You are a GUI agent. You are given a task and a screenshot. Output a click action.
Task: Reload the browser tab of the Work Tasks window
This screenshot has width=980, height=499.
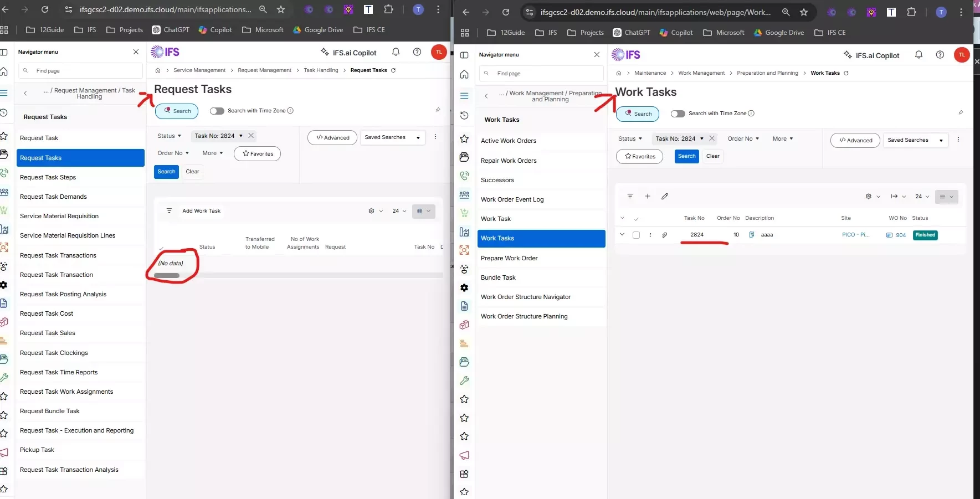tap(505, 12)
